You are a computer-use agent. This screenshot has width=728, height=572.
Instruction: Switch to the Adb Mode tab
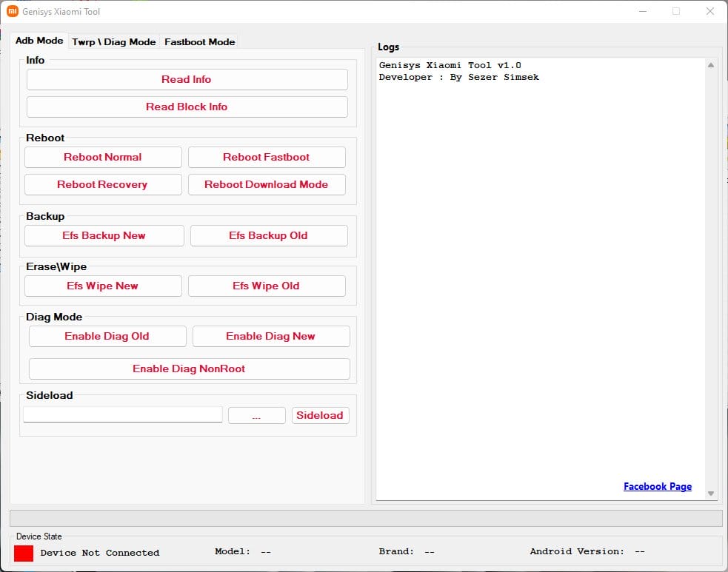tap(39, 41)
